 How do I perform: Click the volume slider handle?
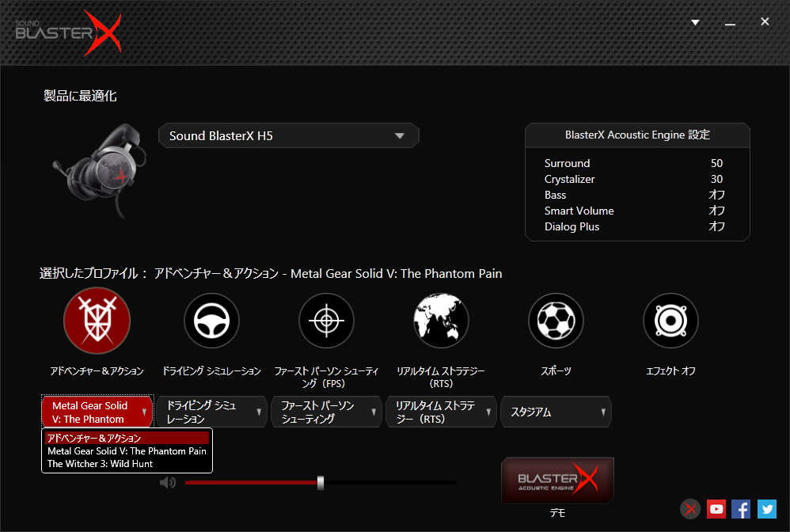pyautogui.click(x=321, y=483)
